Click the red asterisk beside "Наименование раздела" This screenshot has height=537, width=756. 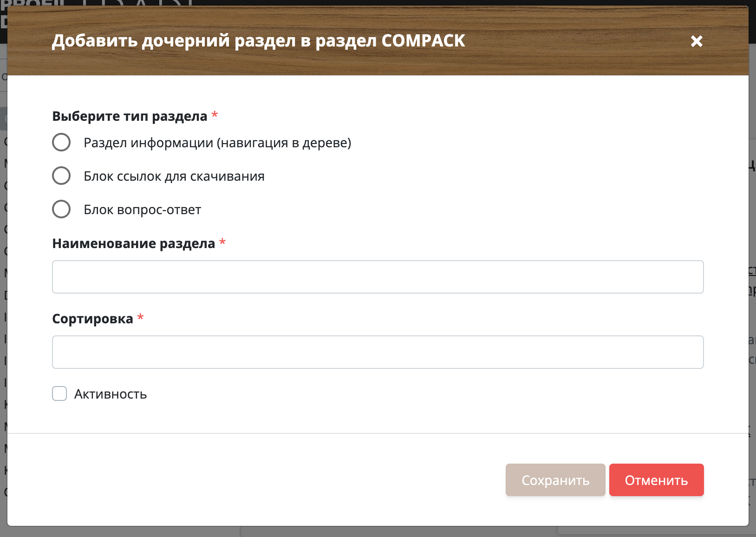(x=222, y=242)
